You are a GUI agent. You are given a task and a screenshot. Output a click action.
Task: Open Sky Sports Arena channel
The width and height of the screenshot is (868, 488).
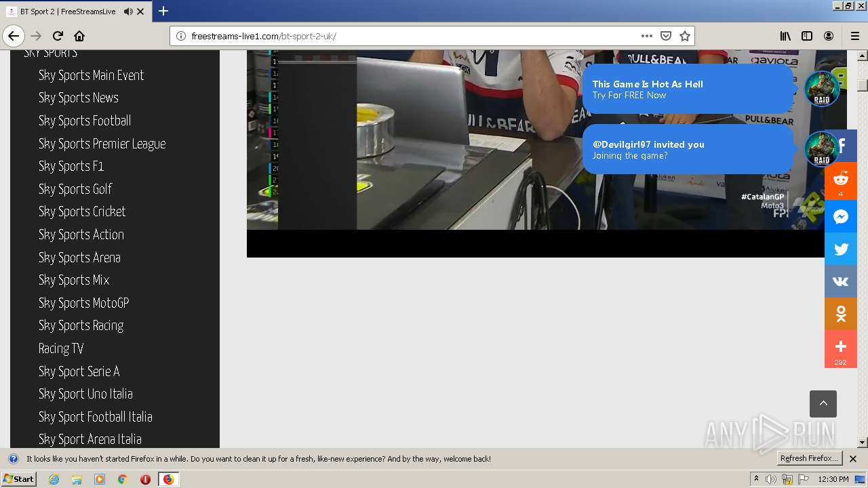point(79,258)
